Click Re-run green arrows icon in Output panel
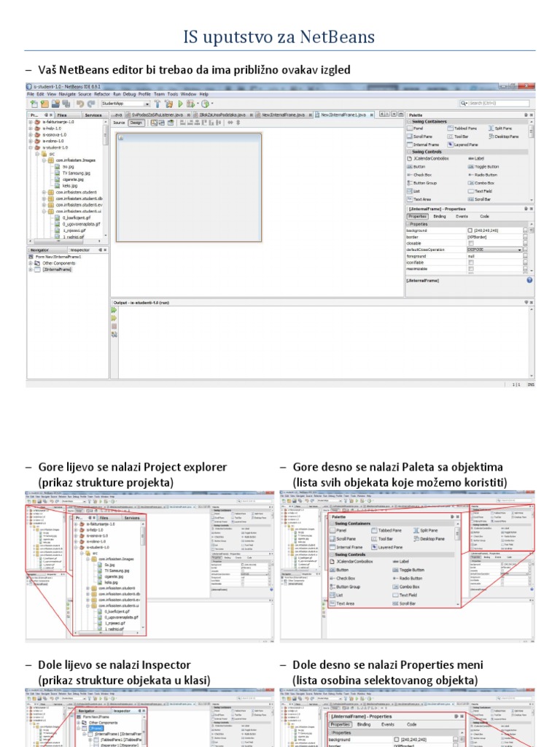560x747 pixels. [x=114, y=310]
